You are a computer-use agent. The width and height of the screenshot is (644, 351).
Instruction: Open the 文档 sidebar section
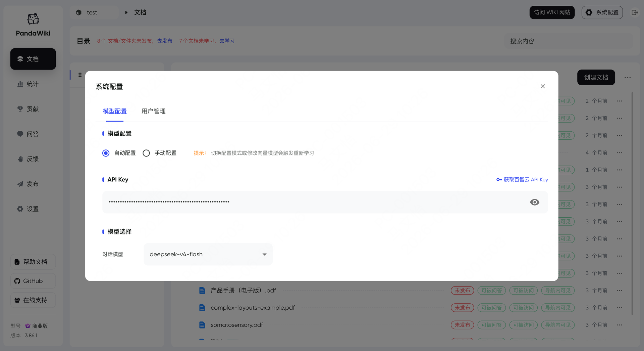33,59
